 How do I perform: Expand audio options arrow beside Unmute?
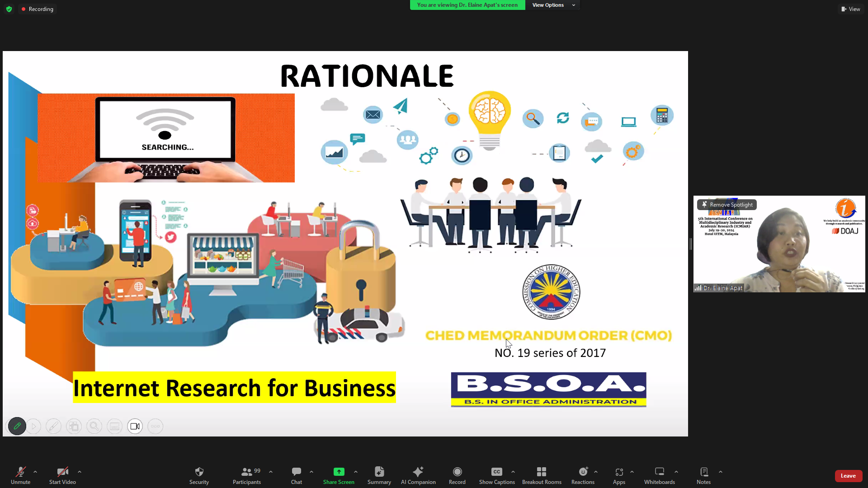pyautogui.click(x=35, y=472)
